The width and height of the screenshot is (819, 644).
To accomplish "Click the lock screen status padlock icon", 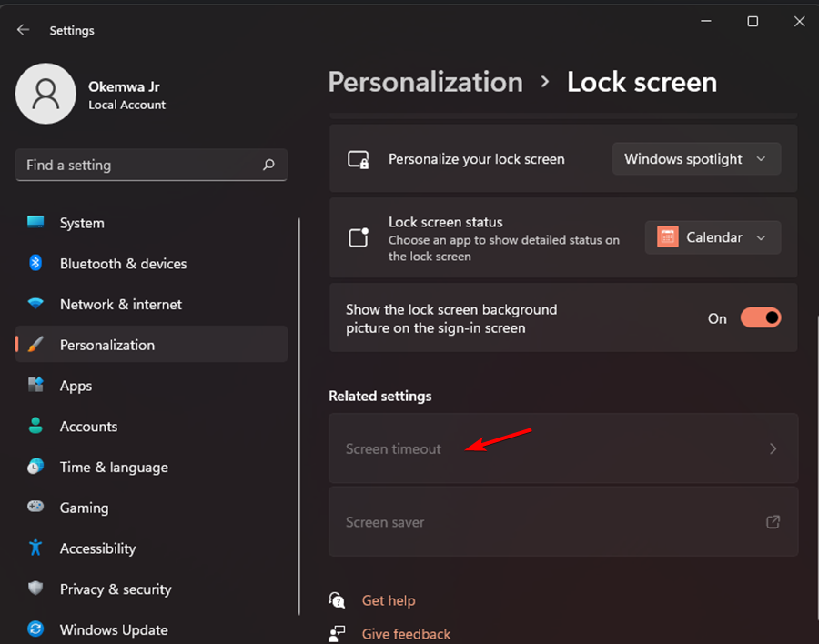I will (x=359, y=238).
